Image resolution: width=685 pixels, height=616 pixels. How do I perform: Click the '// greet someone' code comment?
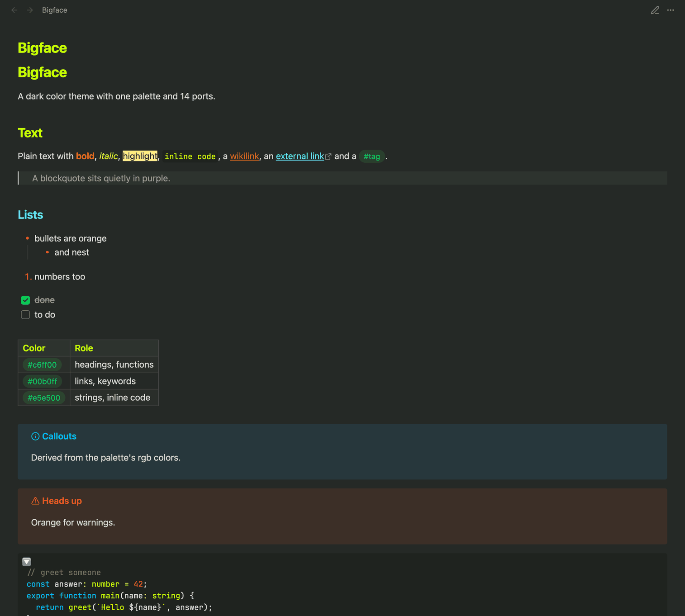pyautogui.click(x=64, y=573)
